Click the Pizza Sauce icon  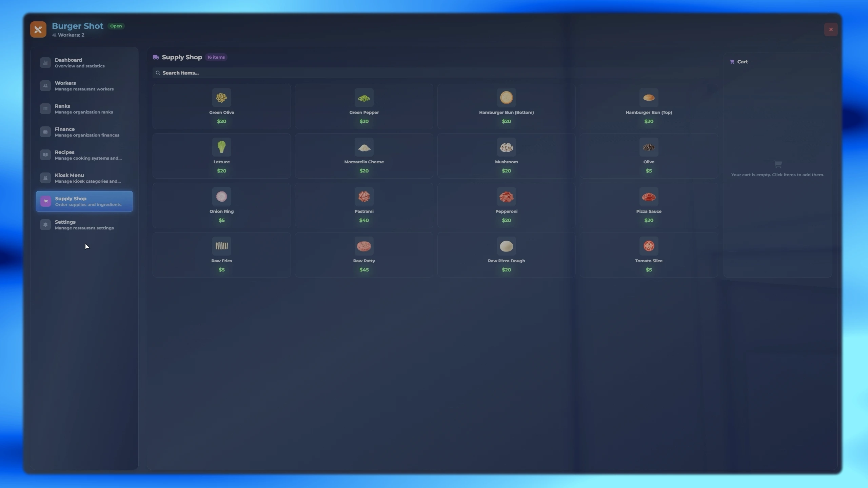pos(649,197)
